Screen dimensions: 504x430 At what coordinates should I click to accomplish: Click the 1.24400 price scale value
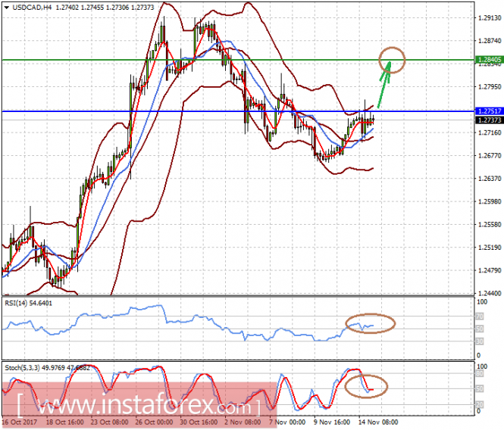click(x=490, y=293)
